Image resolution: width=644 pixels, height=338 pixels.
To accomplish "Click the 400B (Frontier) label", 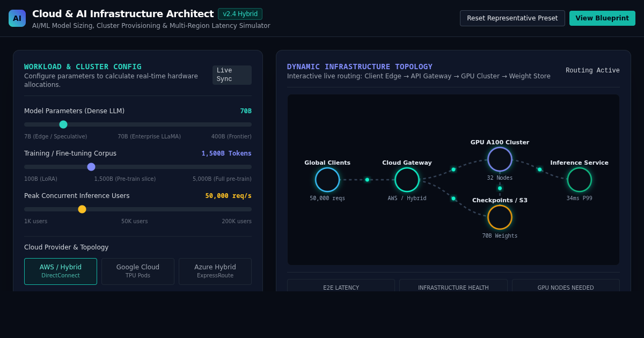I will pos(231,137).
